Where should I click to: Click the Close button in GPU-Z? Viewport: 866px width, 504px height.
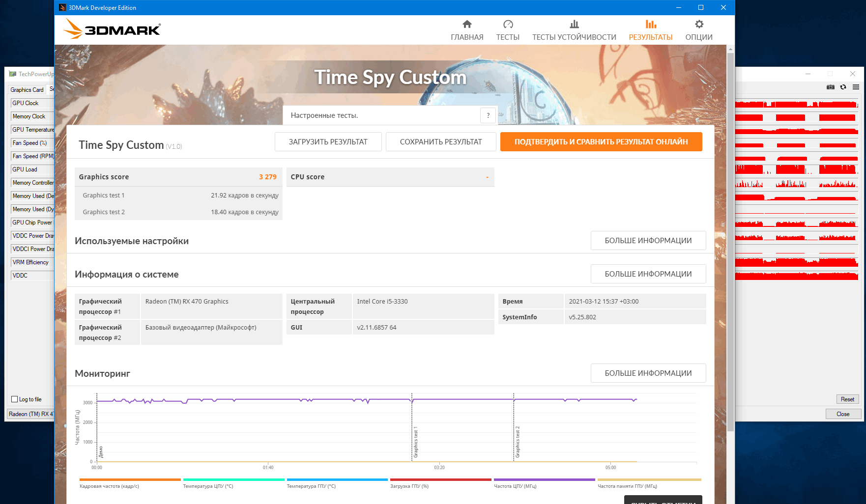(843, 414)
